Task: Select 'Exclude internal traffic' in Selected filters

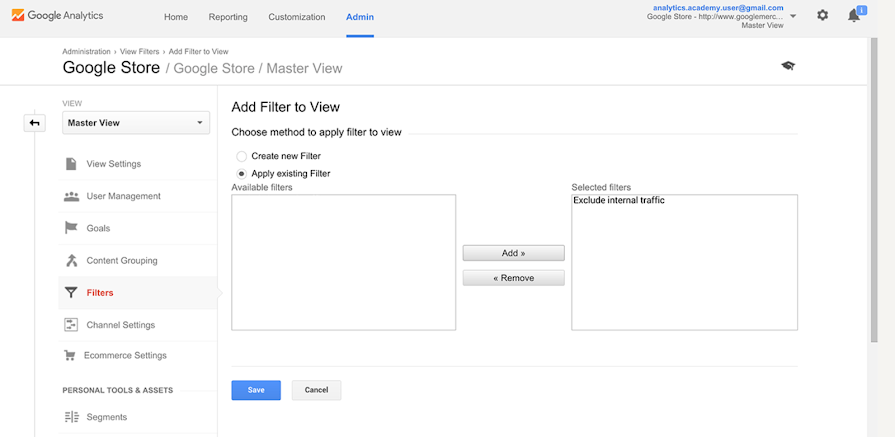Action: click(x=619, y=201)
